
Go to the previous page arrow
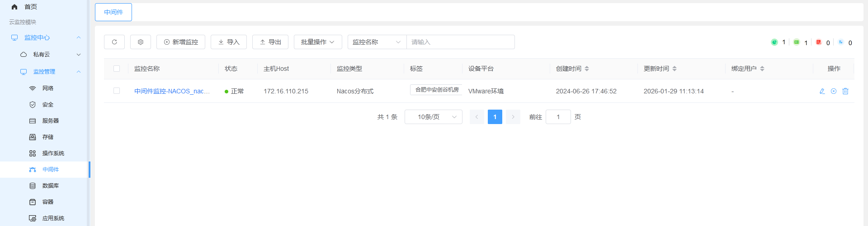[x=476, y=117]
